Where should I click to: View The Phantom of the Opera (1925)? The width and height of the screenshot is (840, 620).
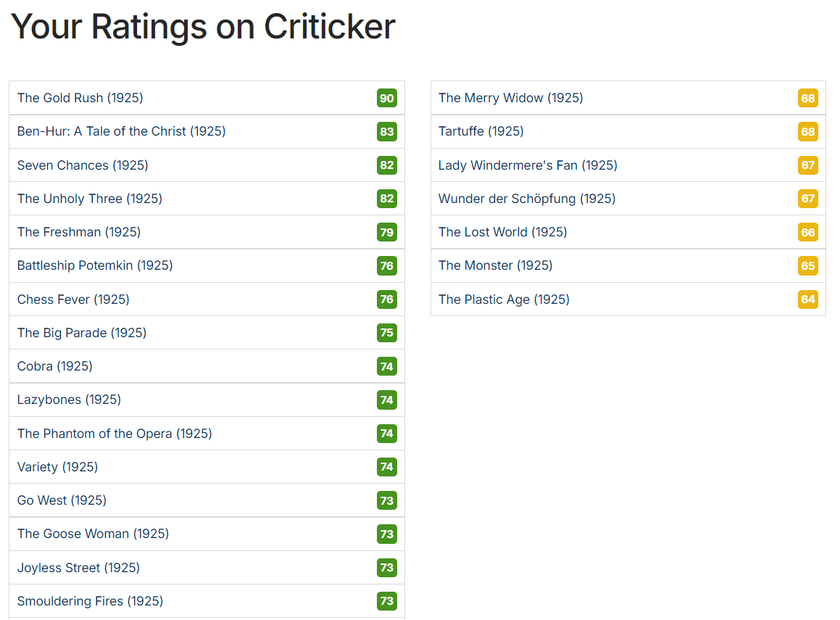(x=115, y=434)
